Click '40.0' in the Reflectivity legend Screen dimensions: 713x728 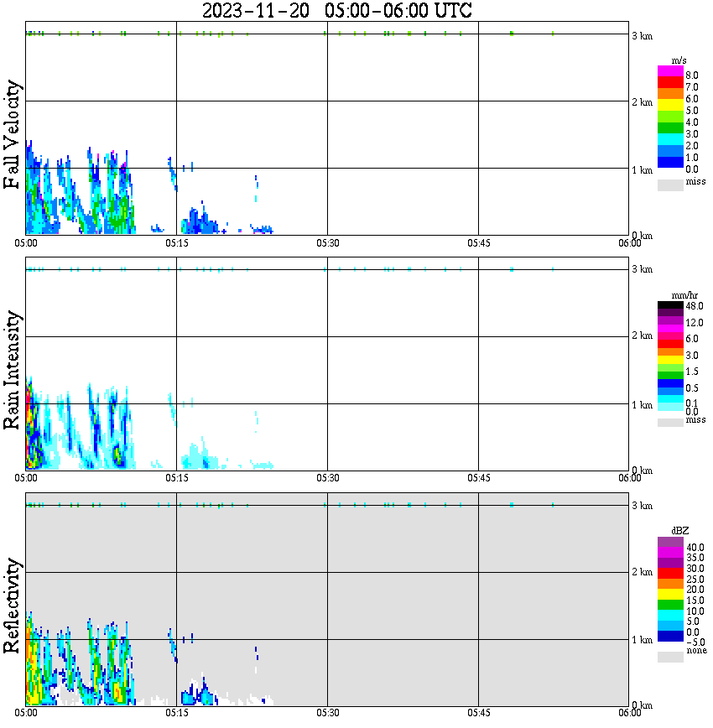695,548
